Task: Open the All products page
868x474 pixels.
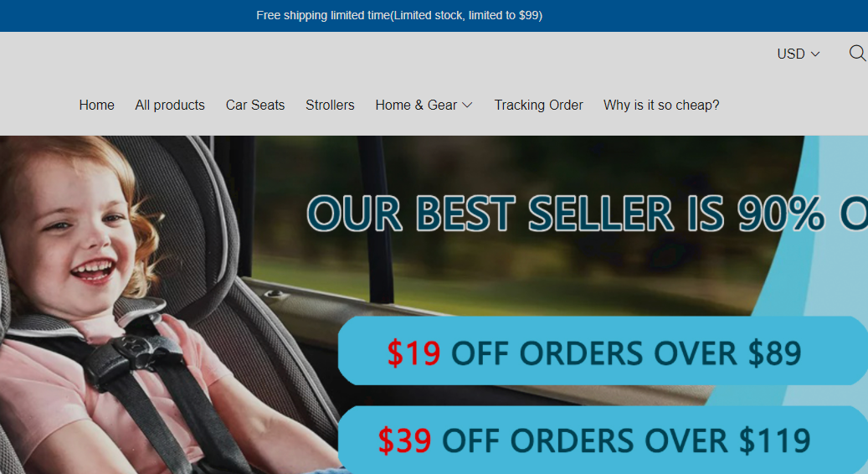Action: (x=170, y=106)
